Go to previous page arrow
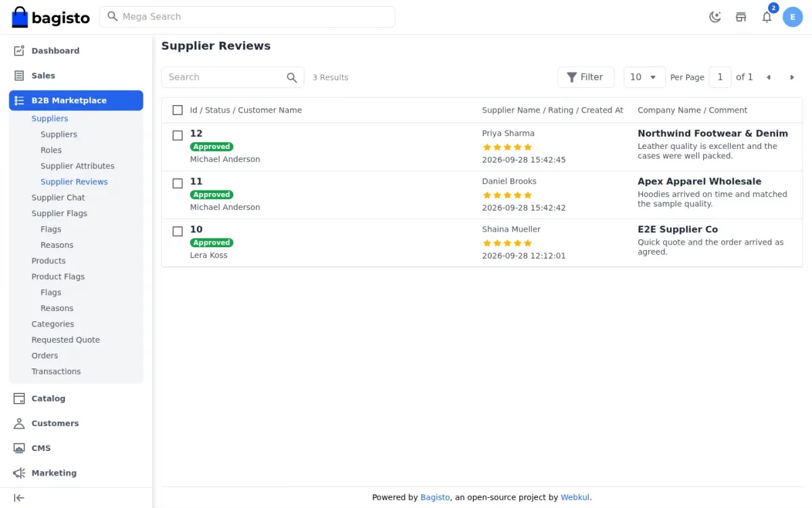Image resolution: width=812 pixels, height=508 pixels. coord(768,77)
